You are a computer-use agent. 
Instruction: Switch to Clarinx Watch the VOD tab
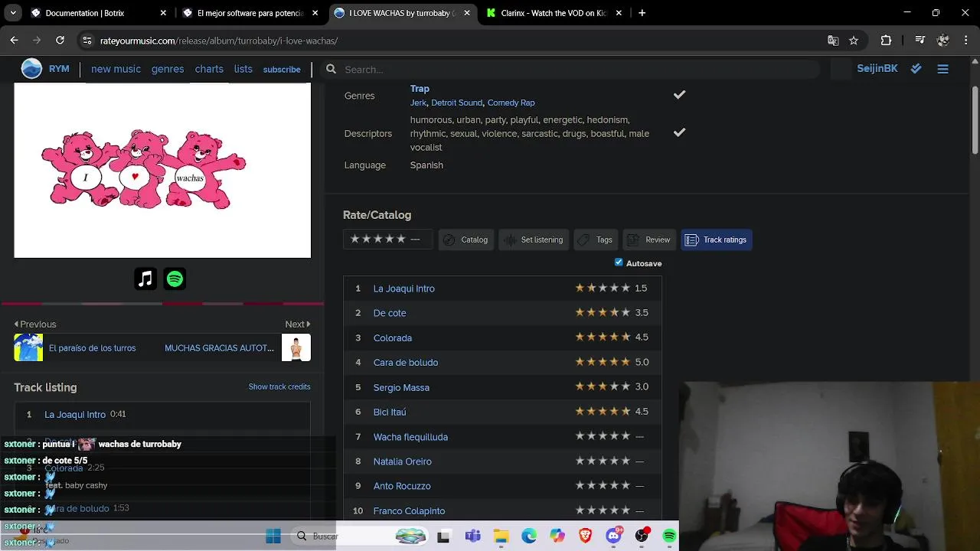553,13
